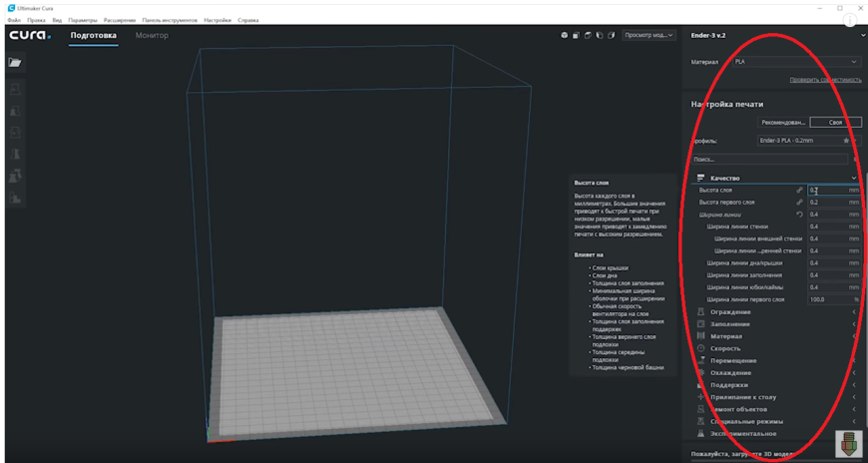Click the Ширина линии заполнения value field
The height and width of the screenshot is (463, 868).
coord(834,275)
